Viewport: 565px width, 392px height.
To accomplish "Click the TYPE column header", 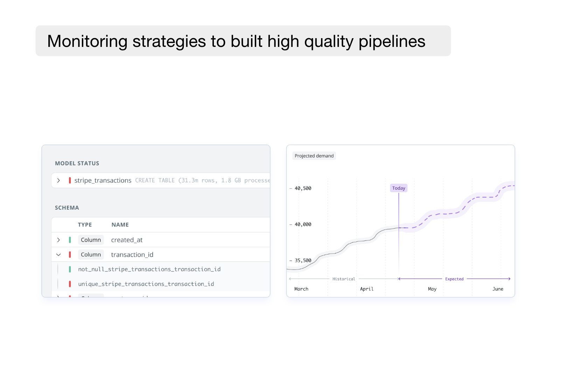I will [x=85, y=225].
